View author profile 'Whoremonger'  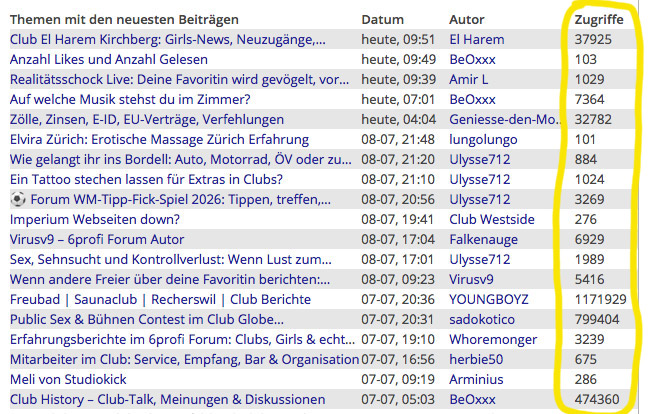(x=493, y=339)
